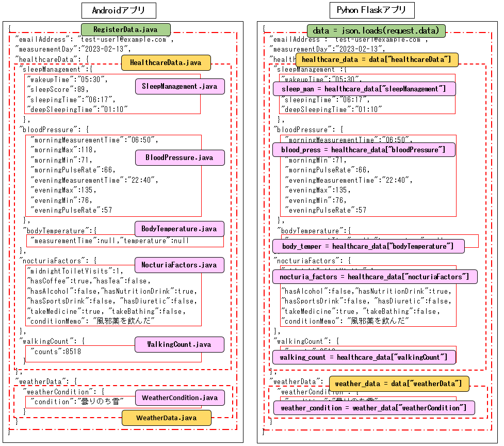The image size is (504, 446).
Task: Click the WalkingCount.java label
Action: [x=180, y=344]
